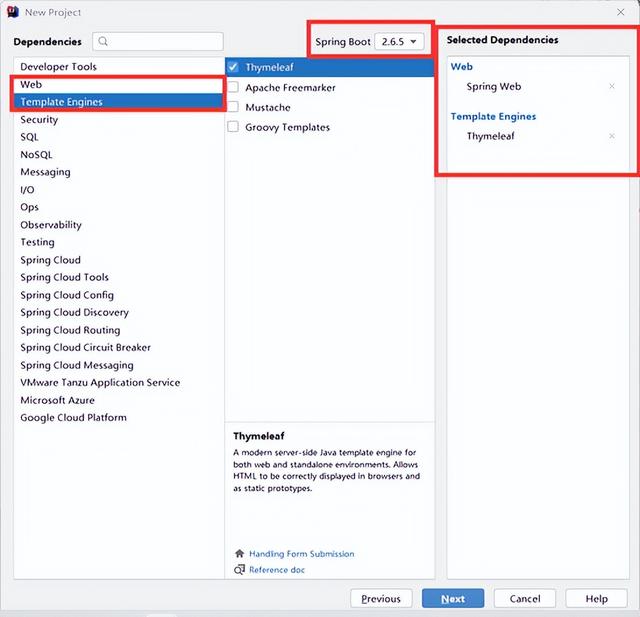Viewport: 640px width, 617px height.
Task: Select the NoSQL category
Action: (118, 155)
